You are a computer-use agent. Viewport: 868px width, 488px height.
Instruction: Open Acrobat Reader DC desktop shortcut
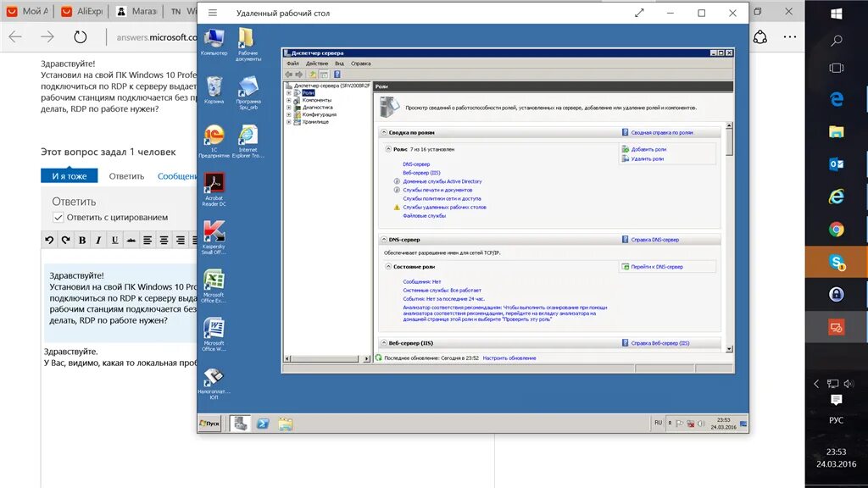(214, 189)
